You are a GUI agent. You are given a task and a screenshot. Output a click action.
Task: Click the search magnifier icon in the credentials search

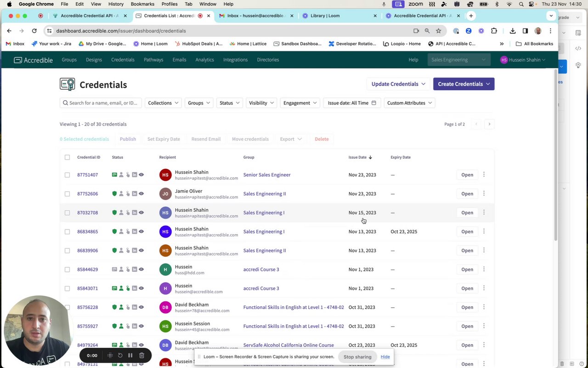coord(65,103)
